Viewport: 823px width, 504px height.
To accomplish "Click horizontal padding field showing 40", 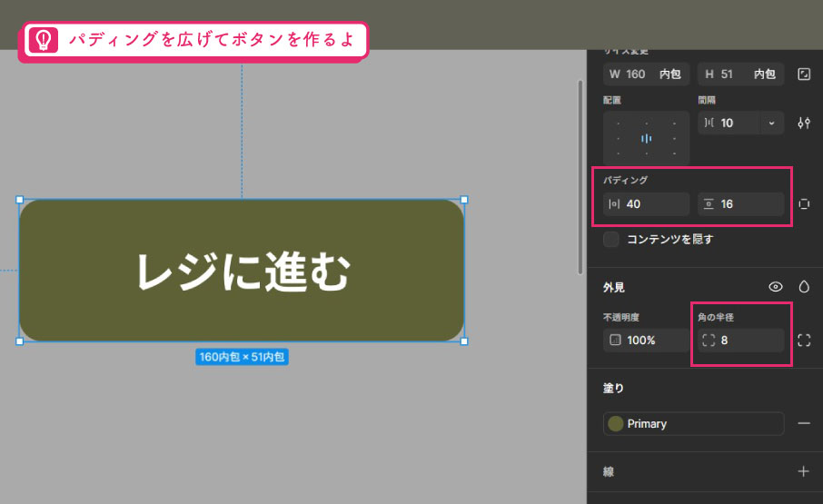I will [646, 204].
